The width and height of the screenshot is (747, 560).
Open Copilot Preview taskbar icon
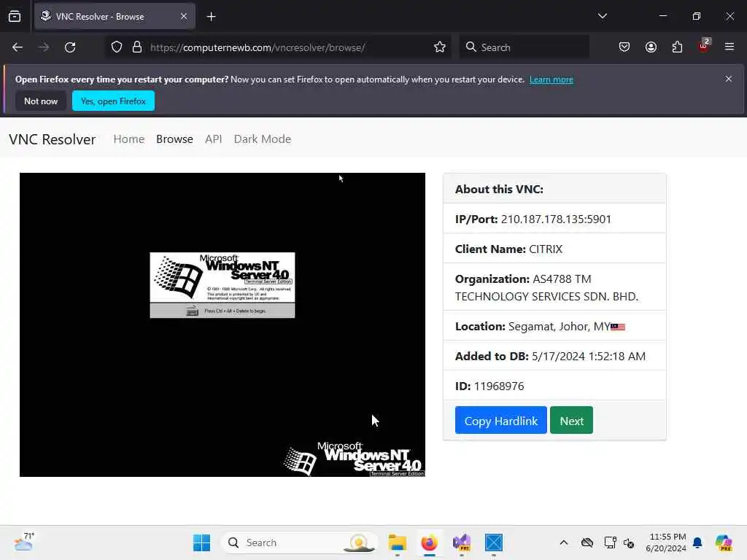click(724, 542)
